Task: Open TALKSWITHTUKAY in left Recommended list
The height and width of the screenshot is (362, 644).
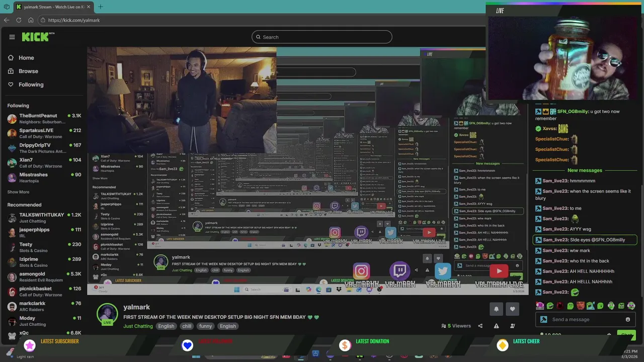Action: click(44, 218)
